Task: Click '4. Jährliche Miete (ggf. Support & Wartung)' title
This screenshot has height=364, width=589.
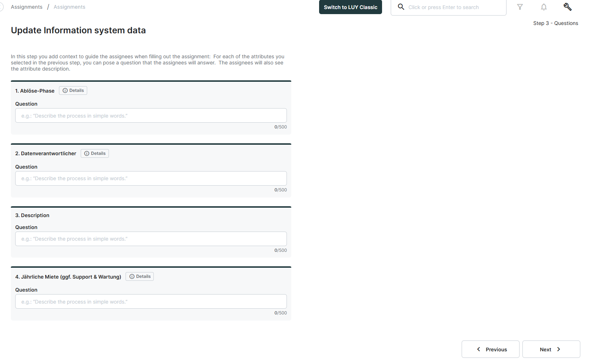Action: click(68, 277)
